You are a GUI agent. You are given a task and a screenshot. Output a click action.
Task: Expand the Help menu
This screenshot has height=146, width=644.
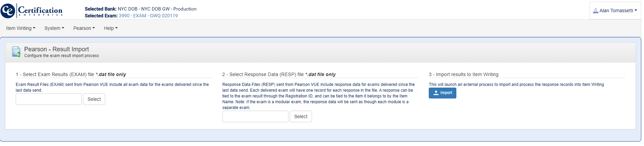tap(111, 28)
